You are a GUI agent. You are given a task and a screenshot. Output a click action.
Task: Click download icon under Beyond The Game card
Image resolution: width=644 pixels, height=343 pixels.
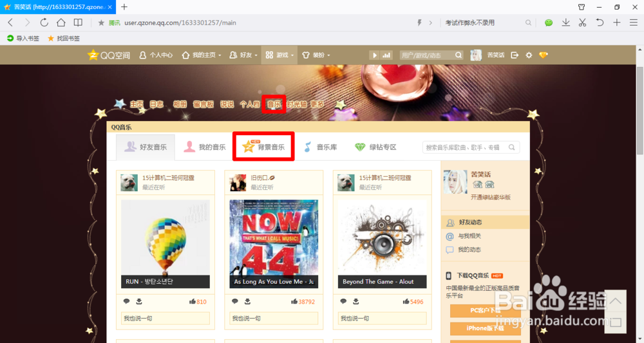[356, 301]
